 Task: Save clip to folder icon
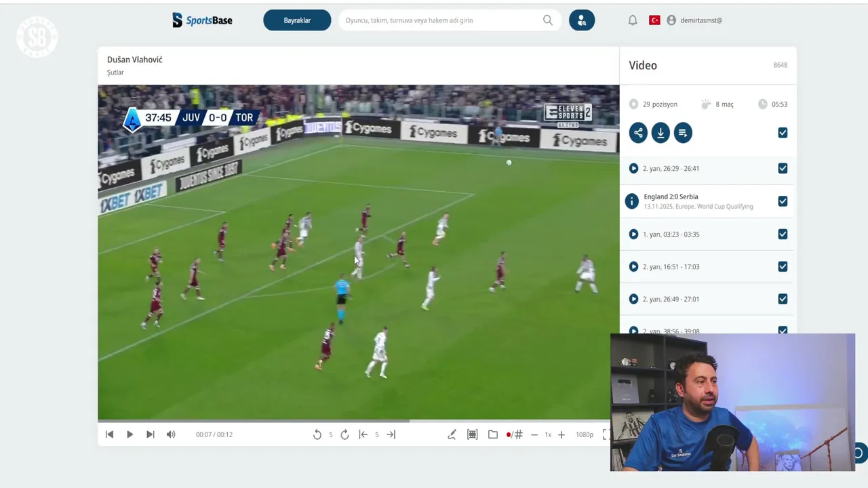pyautogui.click(x=493, y=434)
